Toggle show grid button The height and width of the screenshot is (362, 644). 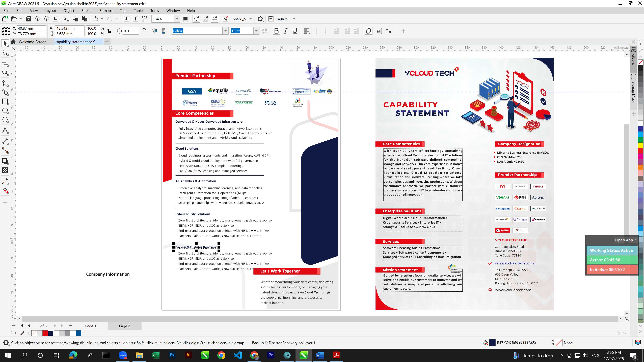coord(205,19)
